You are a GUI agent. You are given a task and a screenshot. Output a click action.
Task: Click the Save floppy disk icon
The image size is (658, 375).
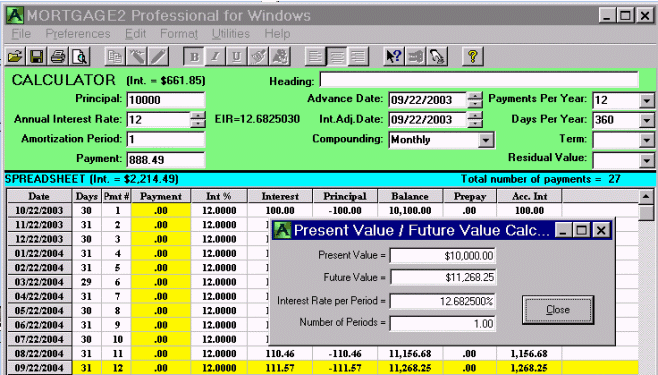click(x=37, y=56)
